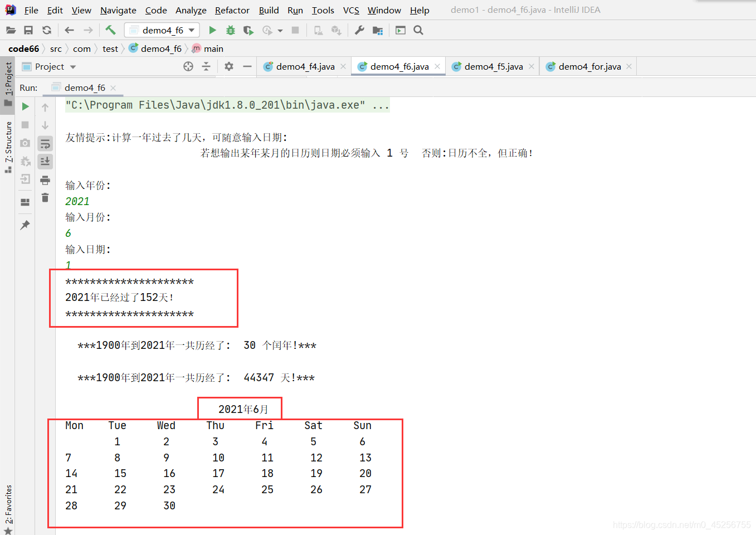
Task: Stop the process via main toolbar square
Action: [x=295, y=30]
